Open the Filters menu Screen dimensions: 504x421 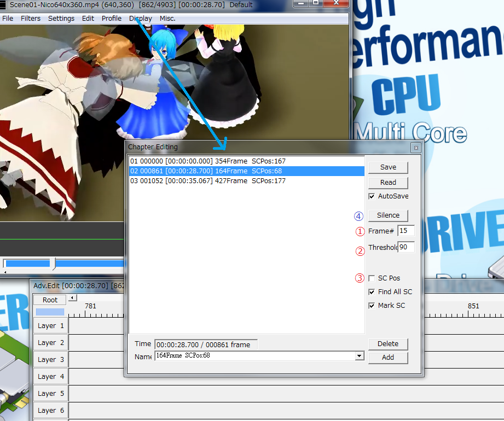click(x=31, y=18)
